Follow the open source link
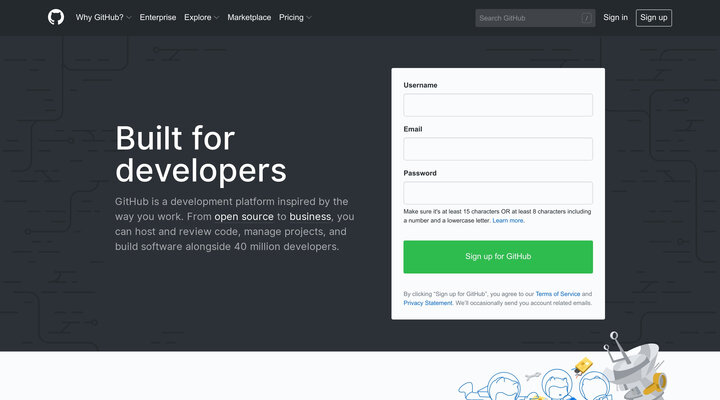Viewport: 720px width, 400px height. click(x=244, y=217)
